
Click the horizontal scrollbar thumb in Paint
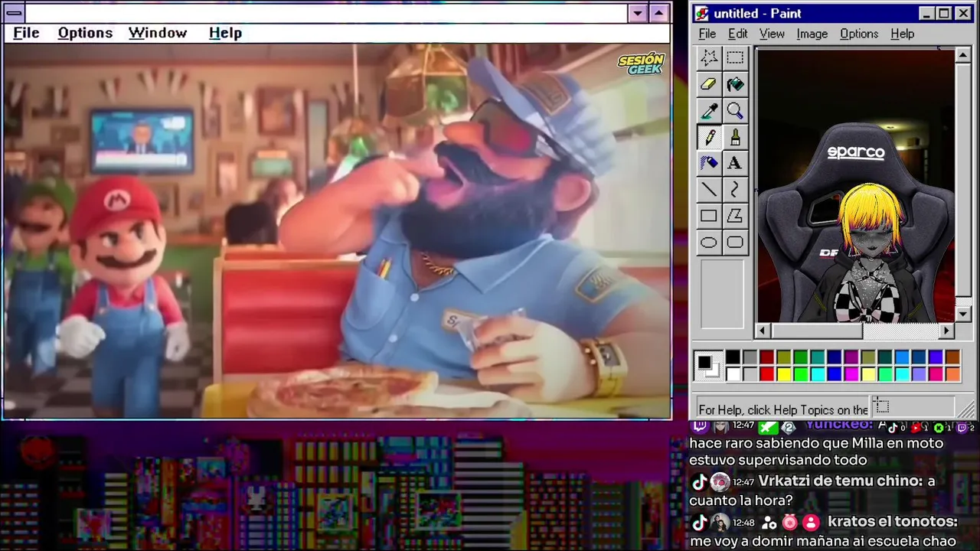point(817,331)
